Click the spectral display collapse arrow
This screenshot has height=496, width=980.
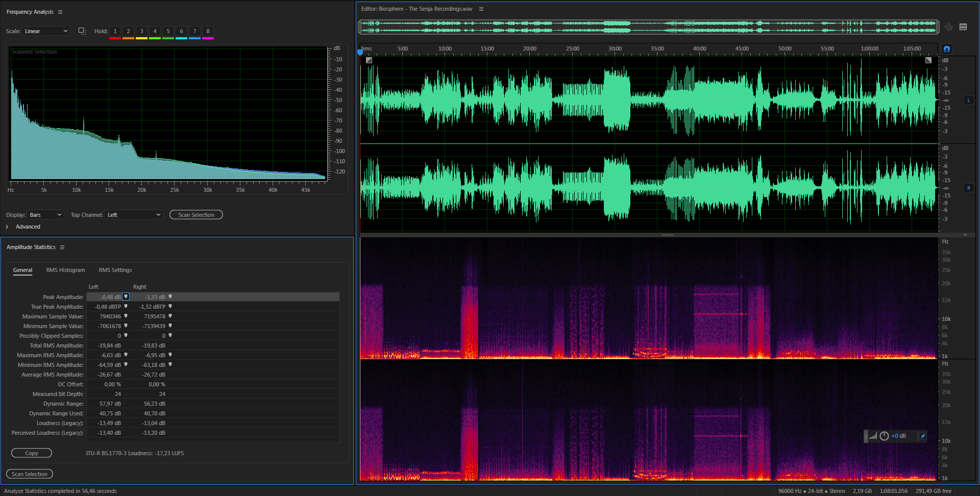click(965, 235)
